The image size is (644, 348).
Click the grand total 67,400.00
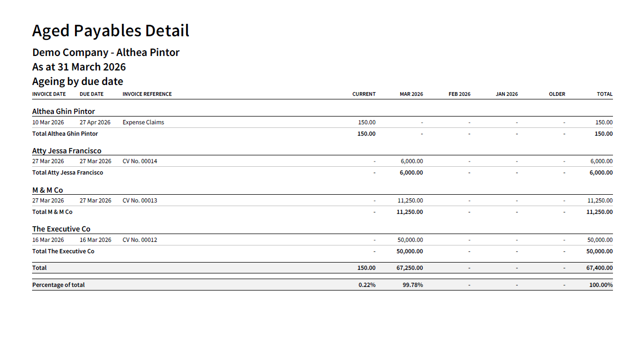(x=600, y=268)
